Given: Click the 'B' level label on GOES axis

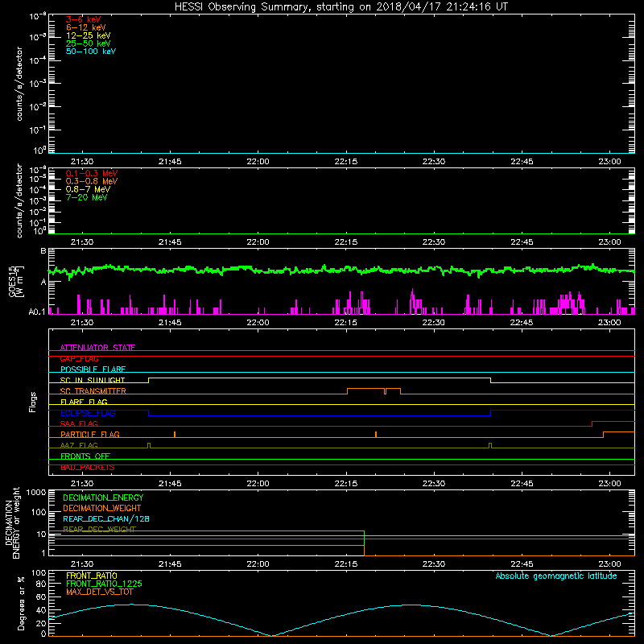Looking at the screenshot, I should [x=43, y=250].
